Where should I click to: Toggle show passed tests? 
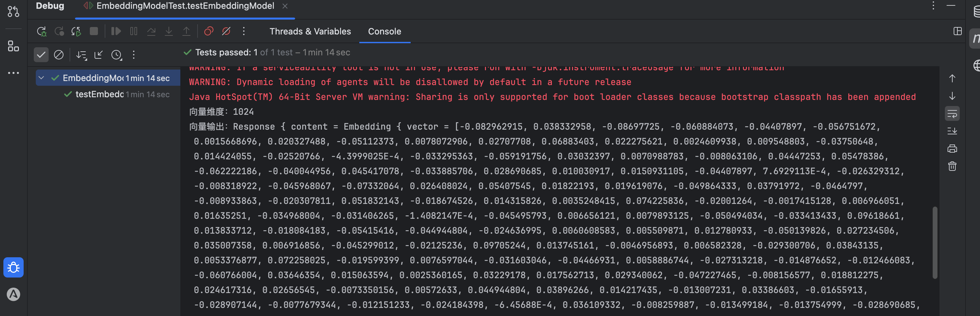pyautogui.click(x=41, y=55)
